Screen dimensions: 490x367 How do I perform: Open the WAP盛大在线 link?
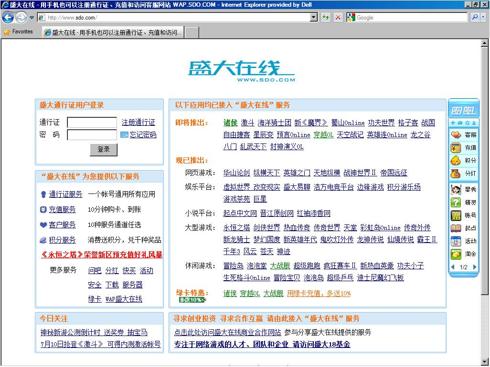click(x=124, y=299)
